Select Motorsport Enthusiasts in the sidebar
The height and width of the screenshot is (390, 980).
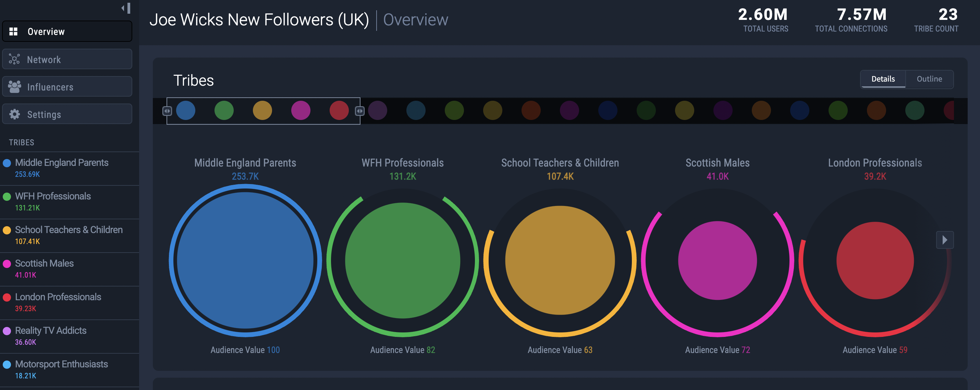[69, 369]
